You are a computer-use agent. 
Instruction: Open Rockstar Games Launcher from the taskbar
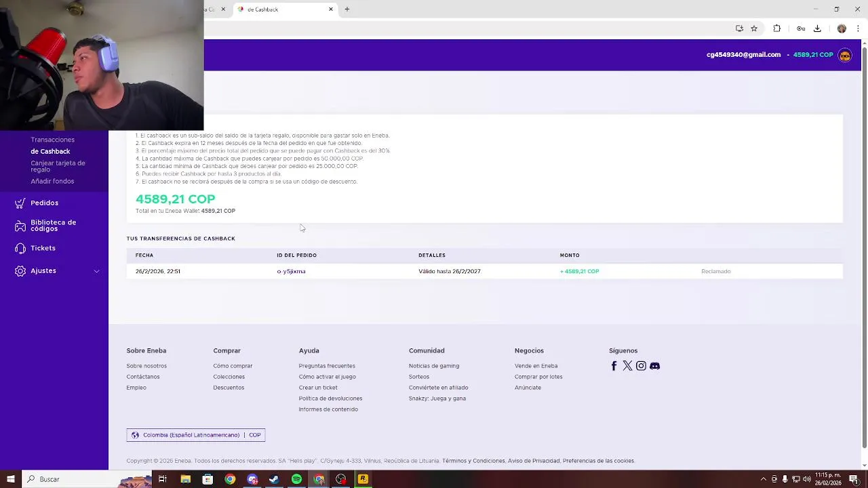[363, 479]
